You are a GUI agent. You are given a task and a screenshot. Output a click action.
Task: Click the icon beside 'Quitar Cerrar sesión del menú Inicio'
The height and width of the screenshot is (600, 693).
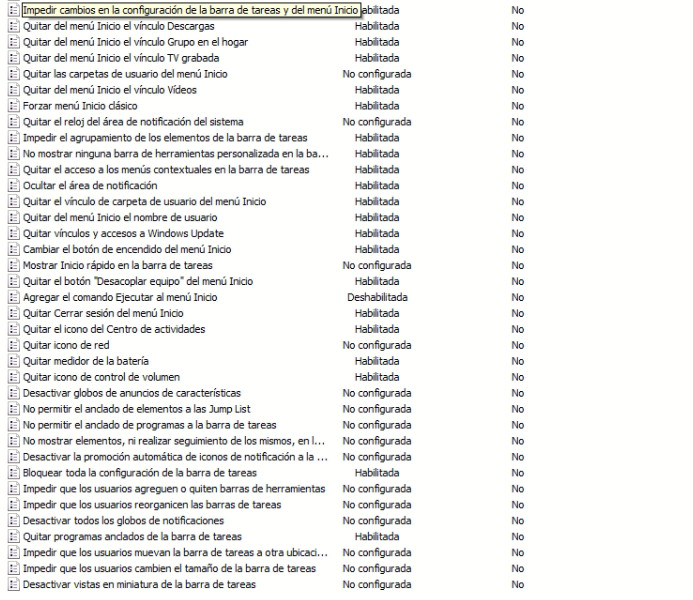click(14, 313)
